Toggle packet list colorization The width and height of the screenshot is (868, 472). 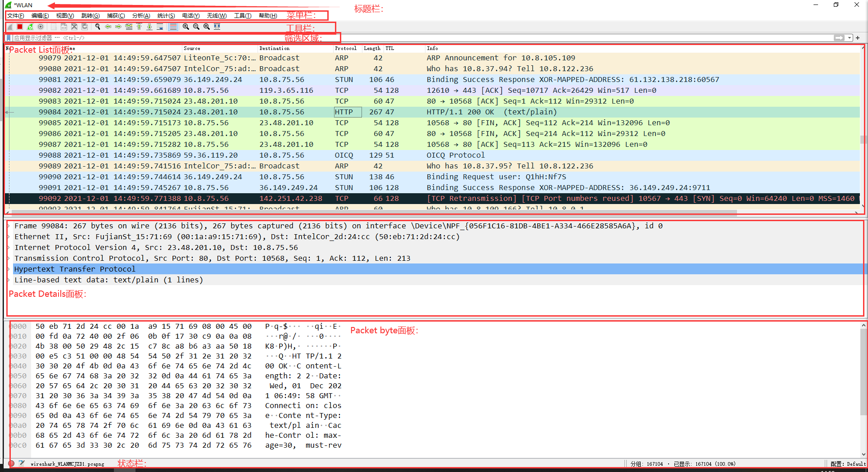173,27
